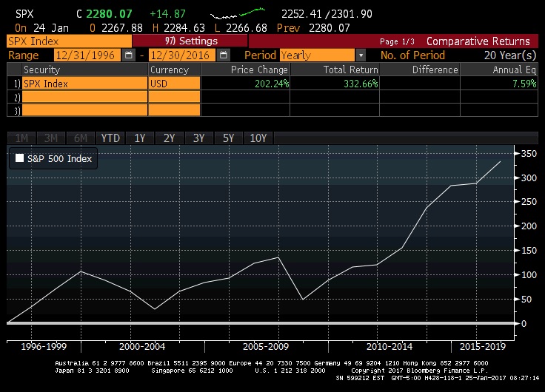The height and width of the screenshot is (392, 545).
Task: Click the Comparative Returns title
Action: pos(478,41)
